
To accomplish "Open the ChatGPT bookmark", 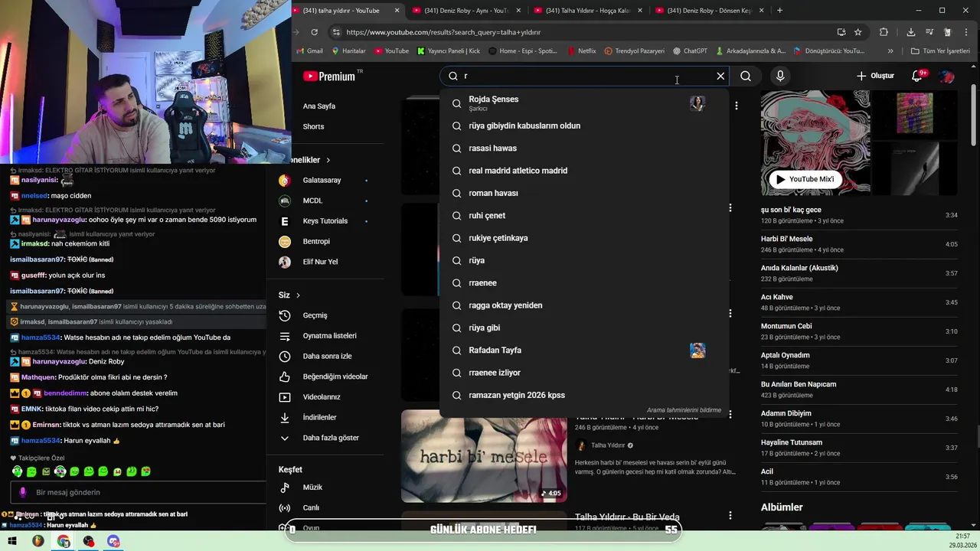I will click(691, 51).
